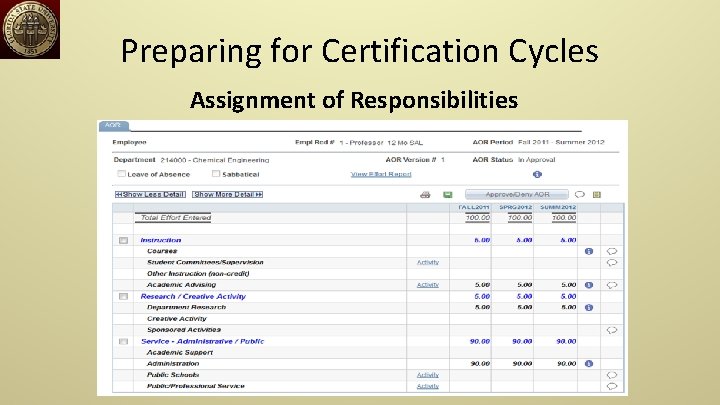Open the Activity link for Academic Advising

click(428, 285)
